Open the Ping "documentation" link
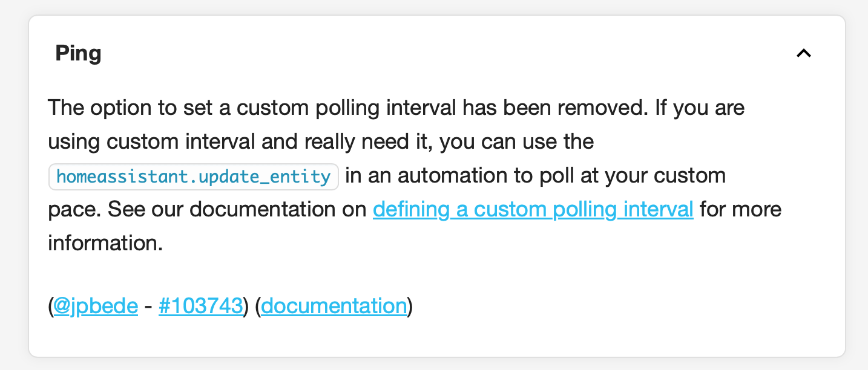 (x=334, y=306)
